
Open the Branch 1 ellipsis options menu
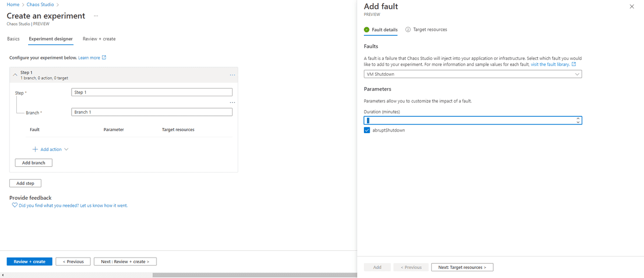tap(233, 103)
